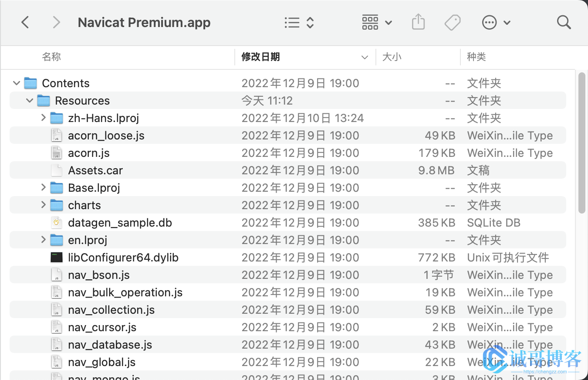Select the Resources folder icon
Image resolution: width=588 pixels, height=380 pixels.
tap(44, 100)
